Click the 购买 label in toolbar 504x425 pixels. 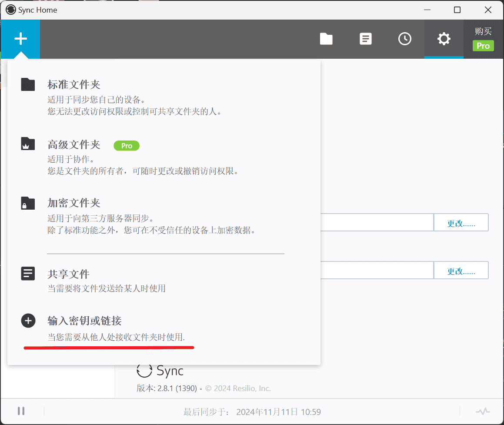click(x=483, y=31)
